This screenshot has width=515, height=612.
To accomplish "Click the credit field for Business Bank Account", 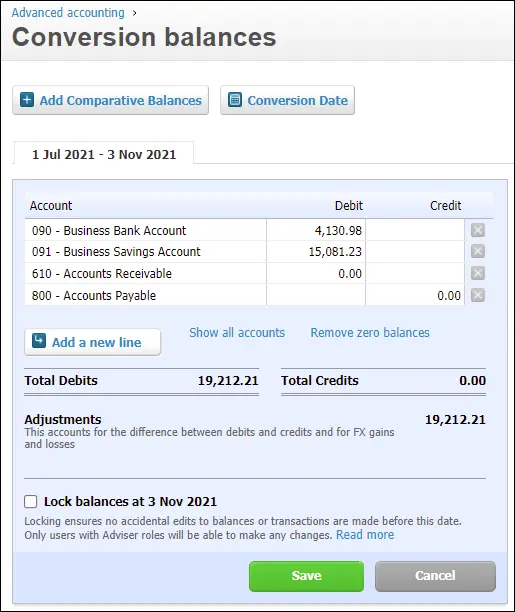I will tap(415, 230).
